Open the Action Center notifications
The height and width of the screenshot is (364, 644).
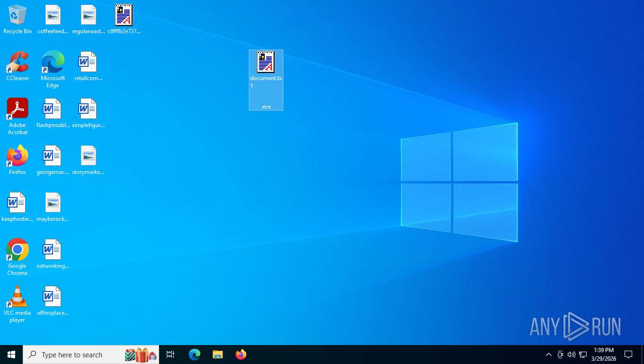pos(628,355)
